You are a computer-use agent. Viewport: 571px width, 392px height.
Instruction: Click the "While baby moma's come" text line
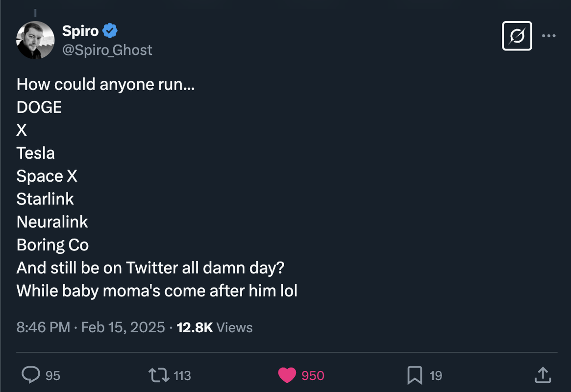pos(157,291)
